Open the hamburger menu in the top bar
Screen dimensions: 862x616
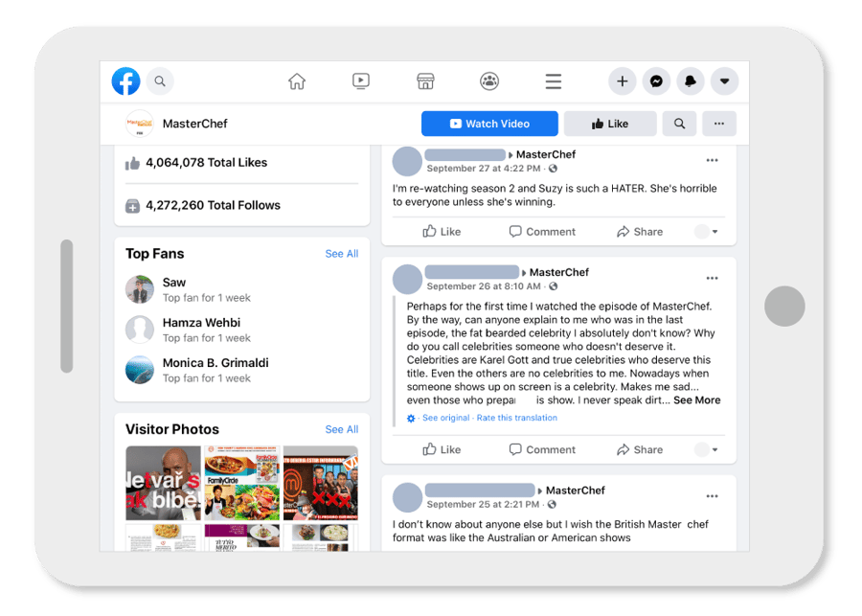[x=554, y=81]
